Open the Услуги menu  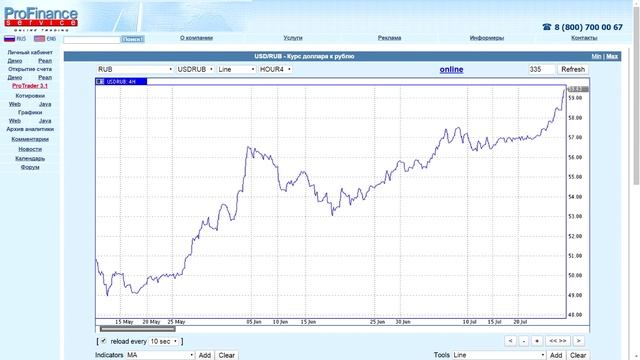(x=293, y=38)
